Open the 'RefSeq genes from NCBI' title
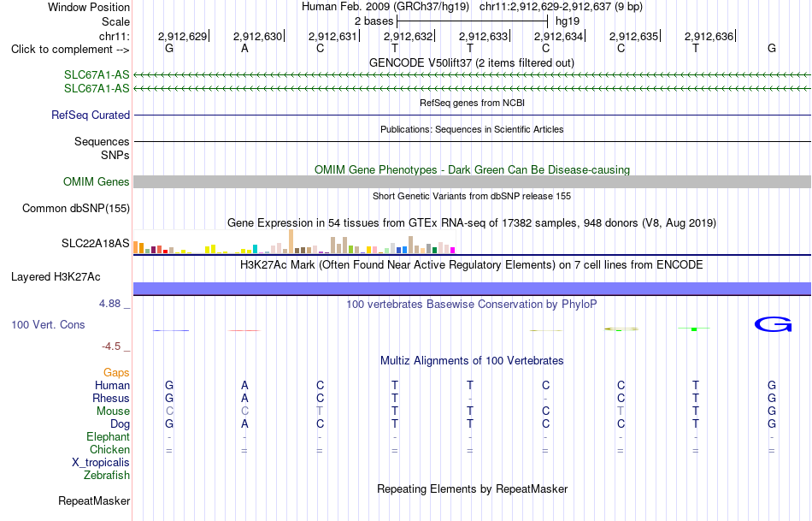The height and width of the screenshot is (521, 812). click(472, 103)
